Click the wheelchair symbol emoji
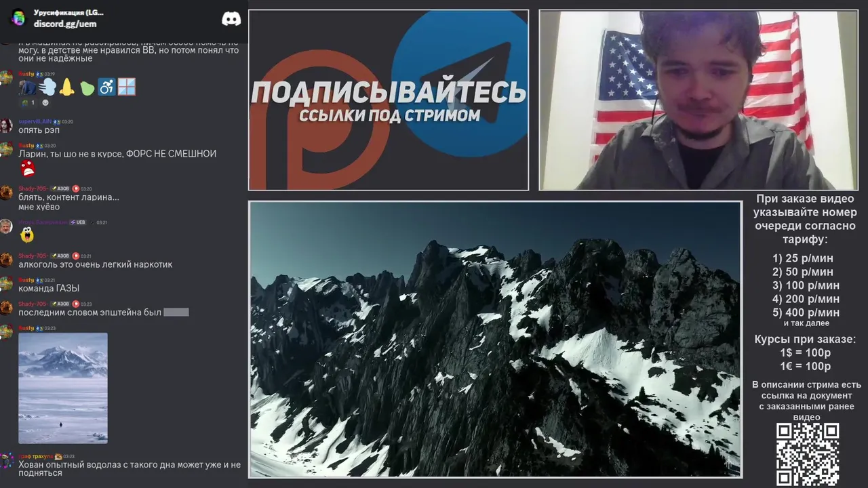The height and width of the screenshot is (488, 868). point(106,87)
